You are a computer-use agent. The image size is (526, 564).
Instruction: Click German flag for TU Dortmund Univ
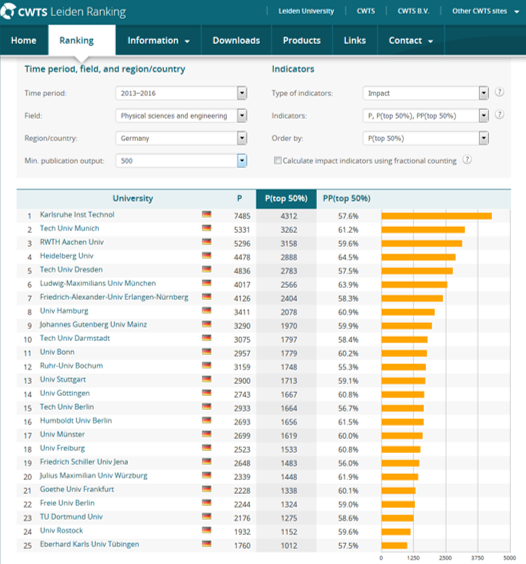207,517
